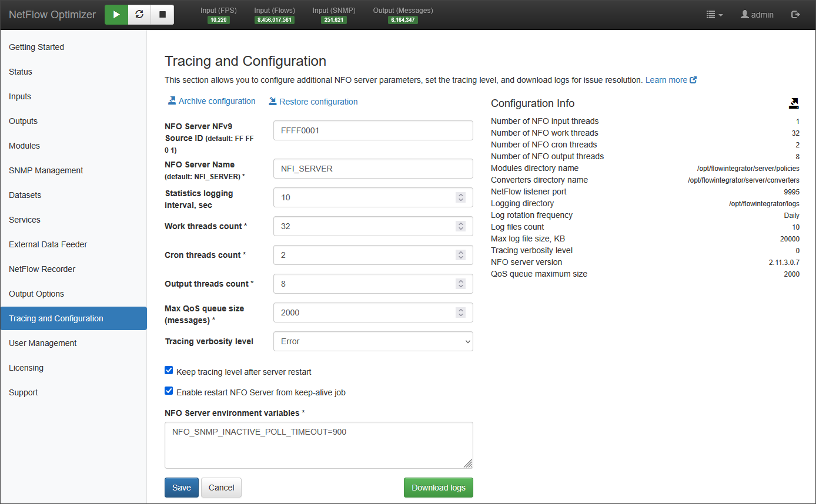The width and height of the screenshot is (816, 504).
Task: Open Getting Started in the sidebar
Action: point(73,47)
